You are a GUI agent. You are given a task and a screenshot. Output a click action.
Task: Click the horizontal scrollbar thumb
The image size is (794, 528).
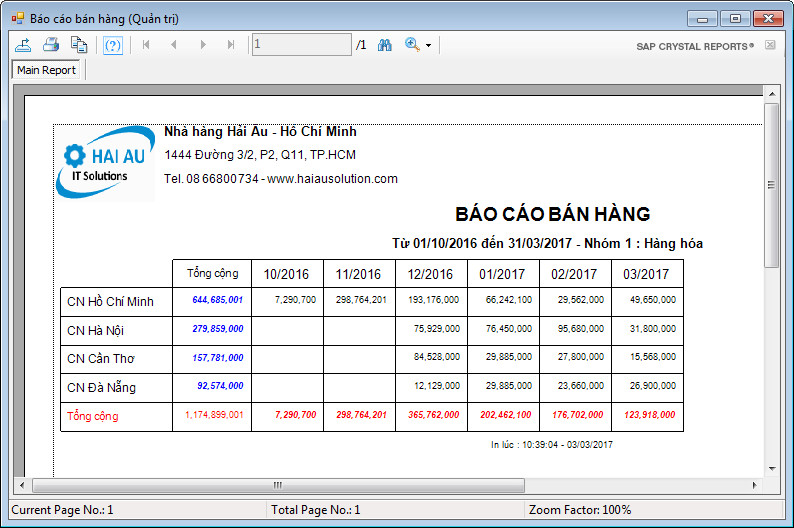(279, 485)
